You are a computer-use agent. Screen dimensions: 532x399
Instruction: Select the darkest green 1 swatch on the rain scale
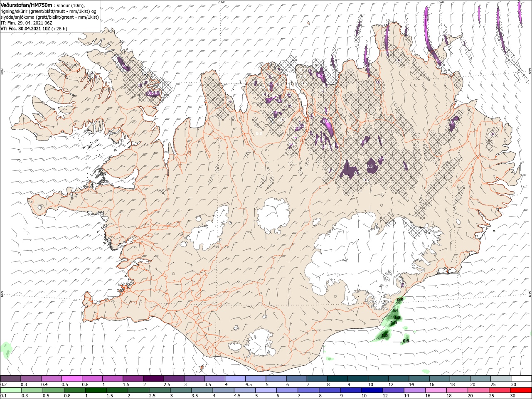click(x=96, y=390)
